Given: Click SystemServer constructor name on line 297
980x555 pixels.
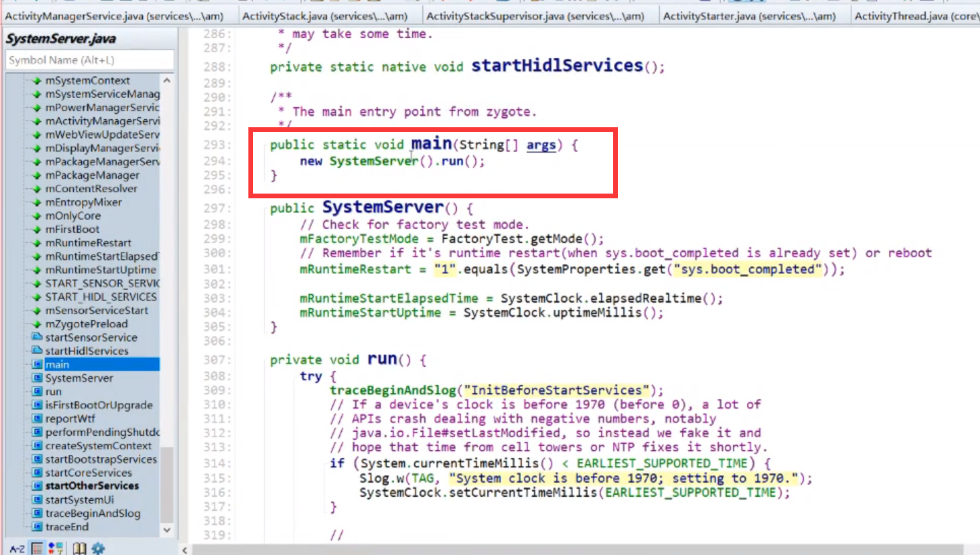Looking at the screenshot, I should coord(382,207).
